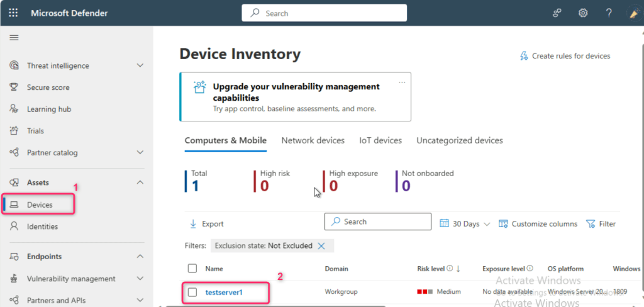Open the community people icon in header

557,13
